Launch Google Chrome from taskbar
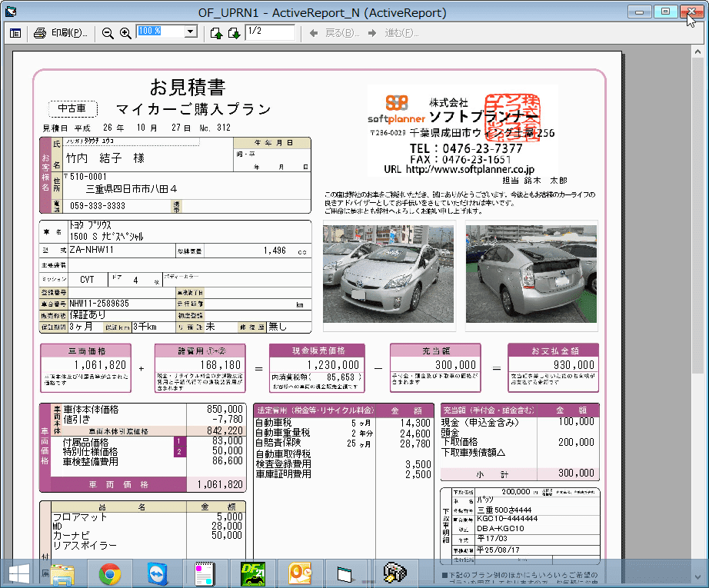 (110, 574)
